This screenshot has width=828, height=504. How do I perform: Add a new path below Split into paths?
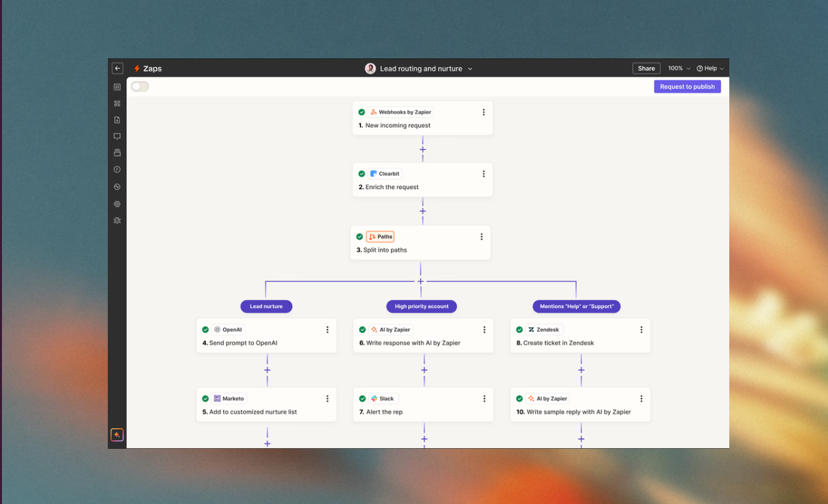point(421,281)
